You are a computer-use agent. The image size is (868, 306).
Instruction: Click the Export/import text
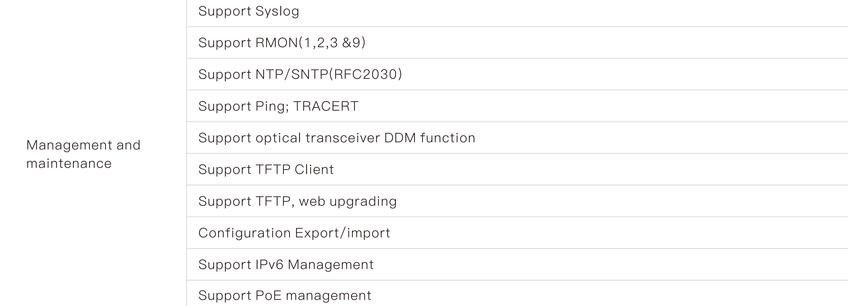(x=342, y=233)
